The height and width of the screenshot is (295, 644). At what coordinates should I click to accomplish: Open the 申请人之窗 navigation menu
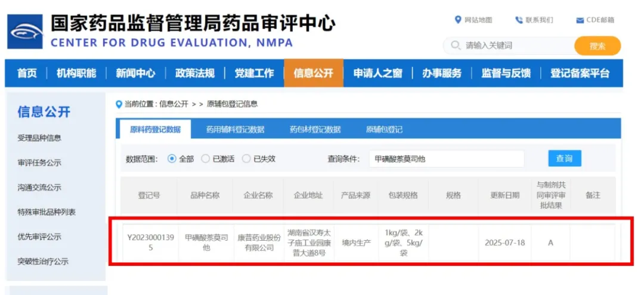[x=377, y=73]
